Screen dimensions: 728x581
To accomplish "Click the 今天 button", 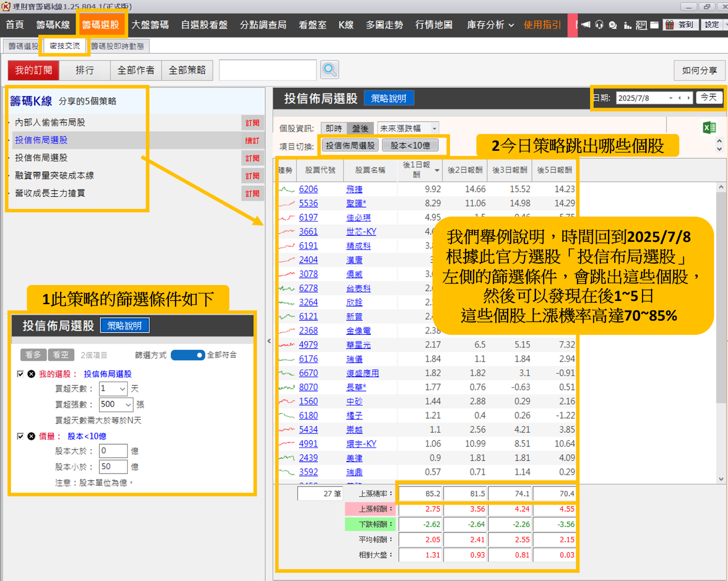I will 708,97.
